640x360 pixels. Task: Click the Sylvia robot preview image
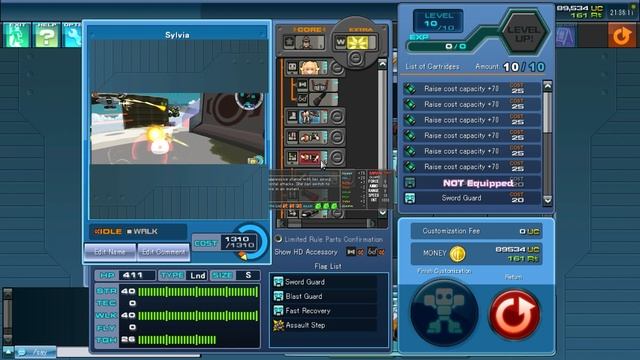pos(178,129)
